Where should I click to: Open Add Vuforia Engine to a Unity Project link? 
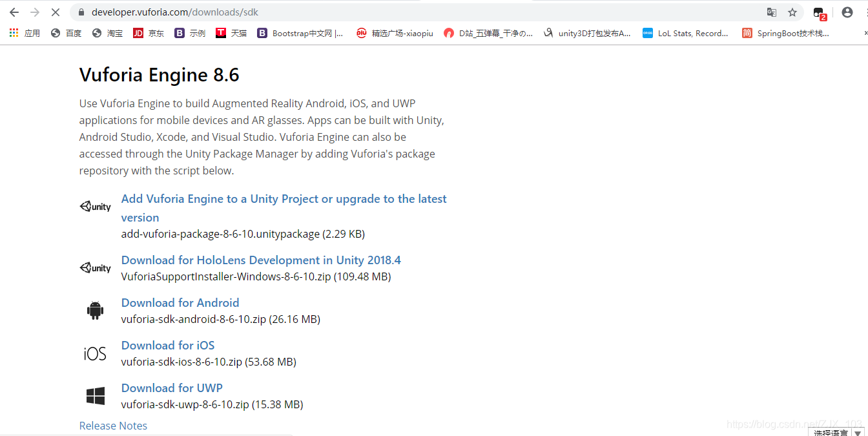(284, 208)
